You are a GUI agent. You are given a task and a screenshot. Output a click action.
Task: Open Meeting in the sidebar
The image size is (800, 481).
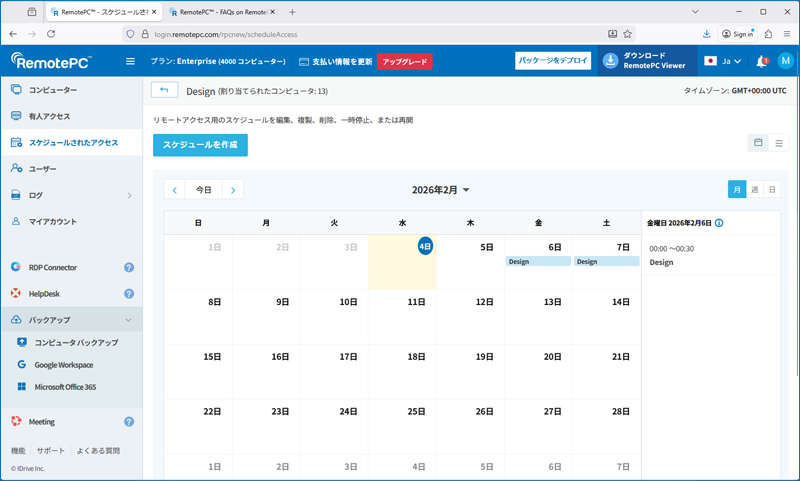pyautogui.click(x=41, y=422)
